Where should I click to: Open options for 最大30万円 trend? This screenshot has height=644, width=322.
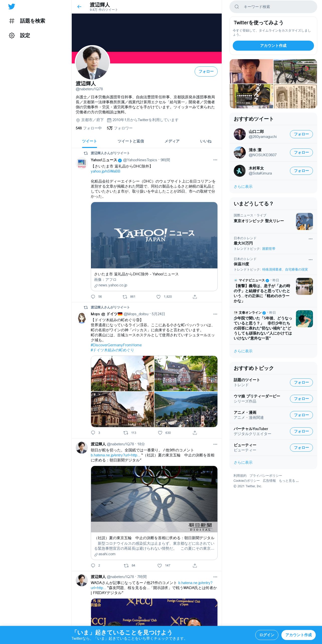click(x=310, y=239)
